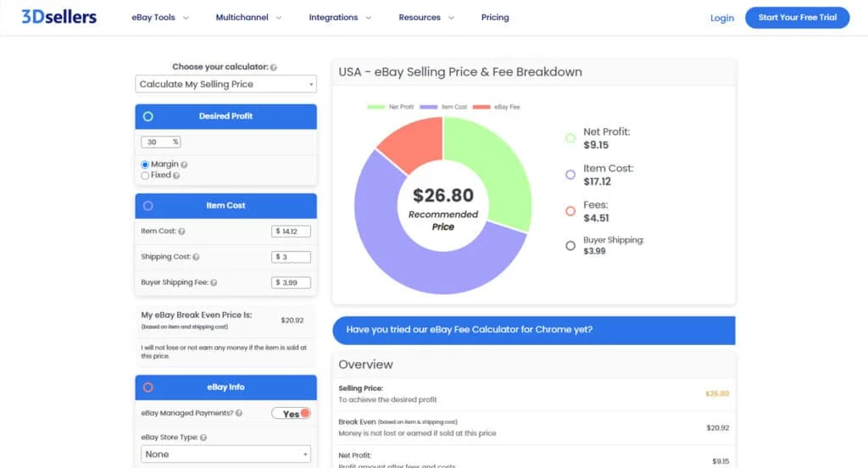This screenshot has width=868, height=468.
Task: Toggle eBay Fee red legend swatch
Action: point(481,107)
